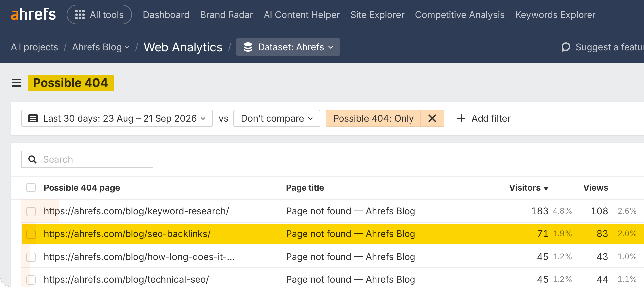Screen dimensions: 644x287
Task: Click views value 44
Action: (602, 279)
